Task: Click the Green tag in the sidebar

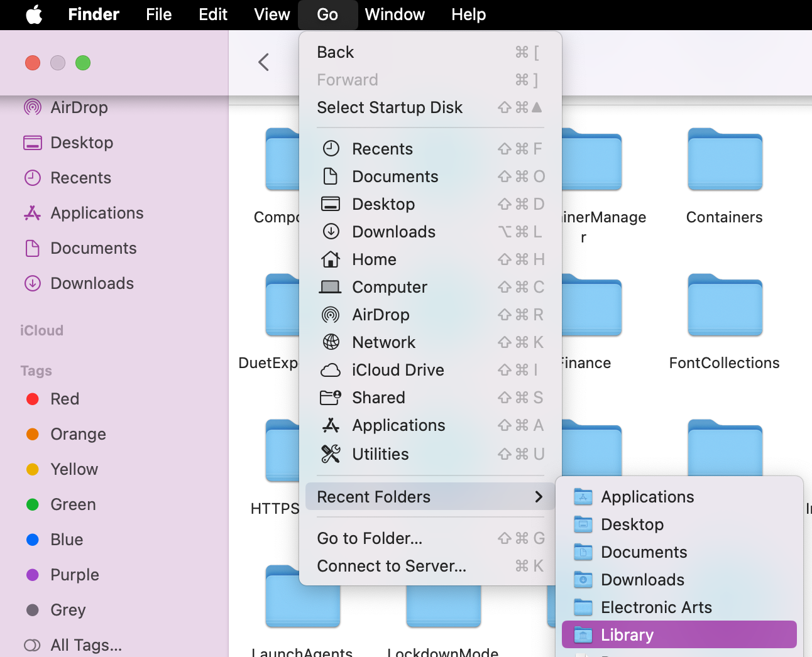Action: 72,504
